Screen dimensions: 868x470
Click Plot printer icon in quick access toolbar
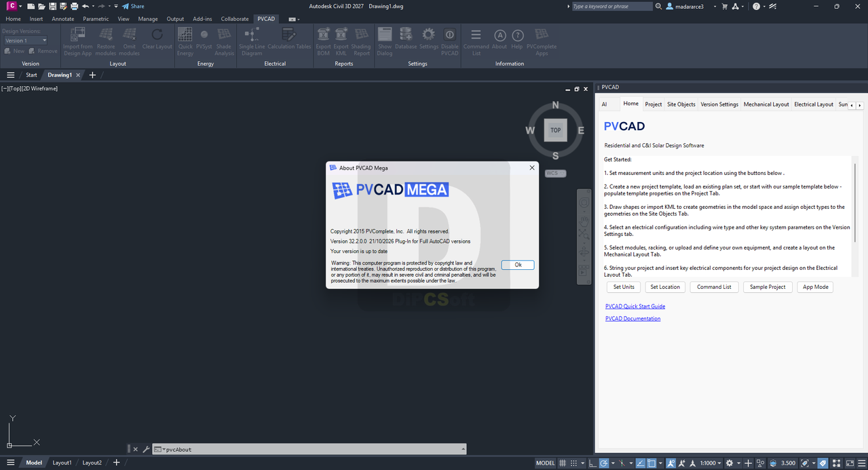(74, 6)
